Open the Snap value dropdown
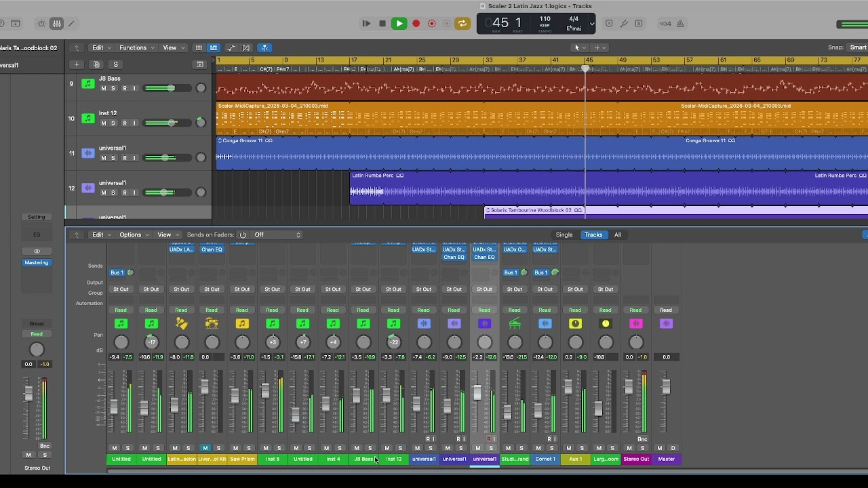Viewport: 868px width, 488px height. (859, 47)
